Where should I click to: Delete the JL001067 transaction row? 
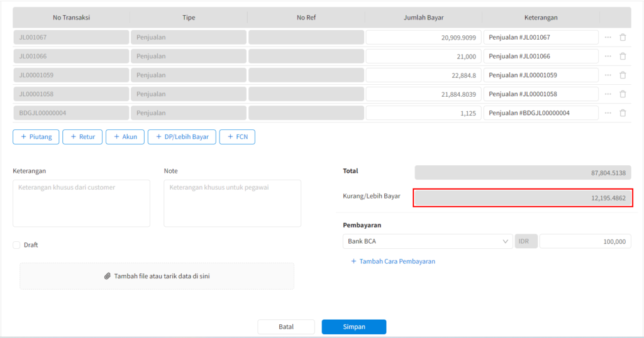tap(623, 38)
